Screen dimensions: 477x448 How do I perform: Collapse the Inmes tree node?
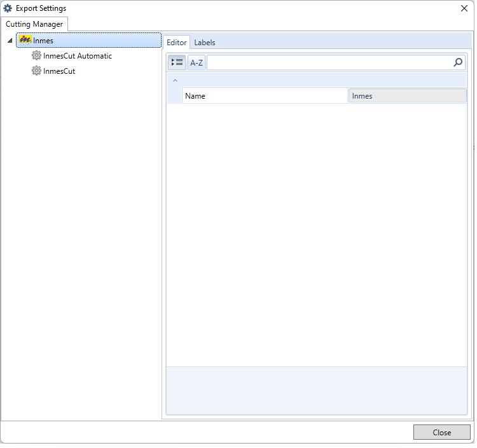[10, 41]
